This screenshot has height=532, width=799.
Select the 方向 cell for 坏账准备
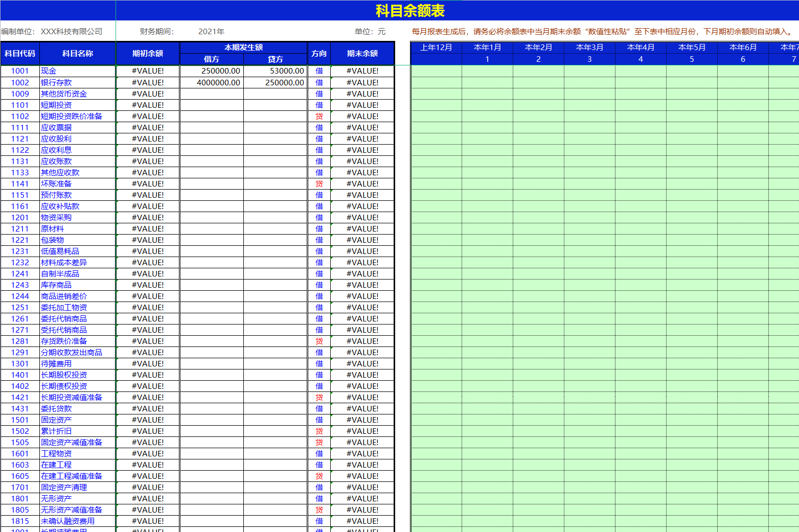[x=319, y=183]
